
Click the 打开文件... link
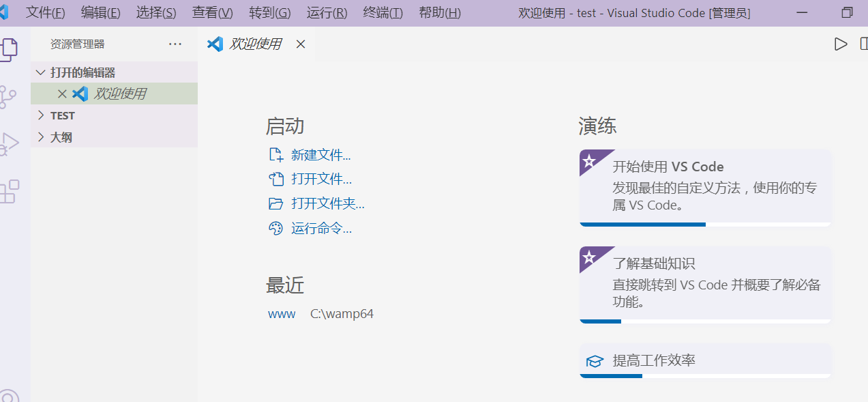point(322,180)
